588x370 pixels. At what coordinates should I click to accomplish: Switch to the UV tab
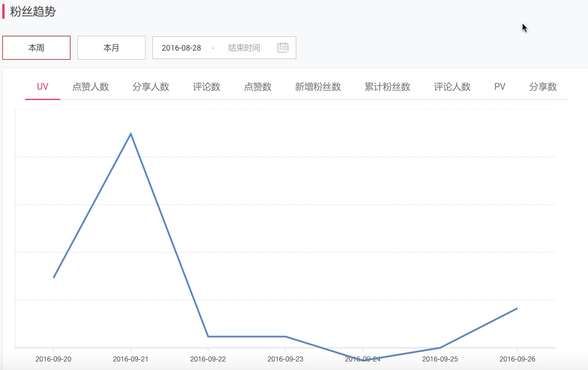pos(43,87)
